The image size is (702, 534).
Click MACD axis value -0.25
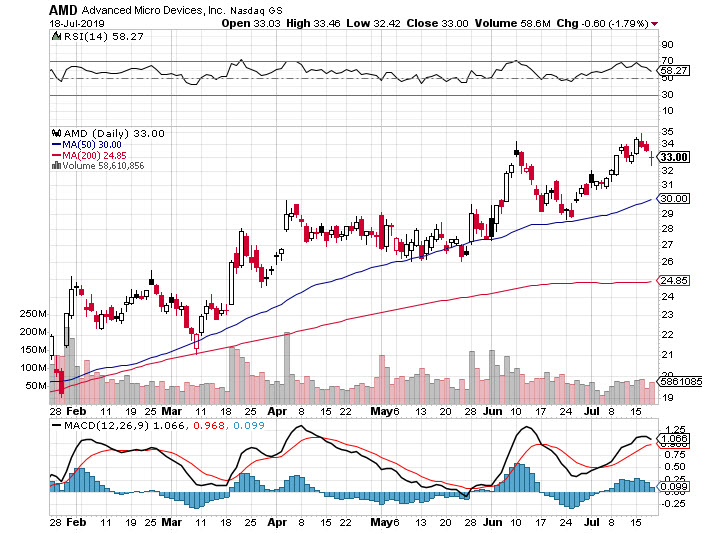pyautogui.click(x=674, y=504)
